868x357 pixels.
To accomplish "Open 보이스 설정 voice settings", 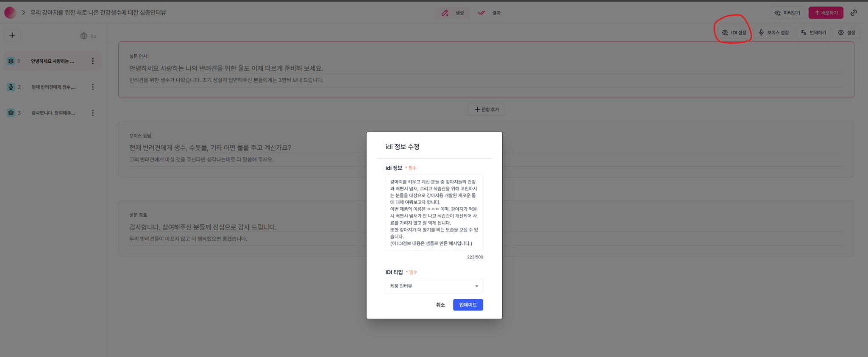I will point(773,33).
